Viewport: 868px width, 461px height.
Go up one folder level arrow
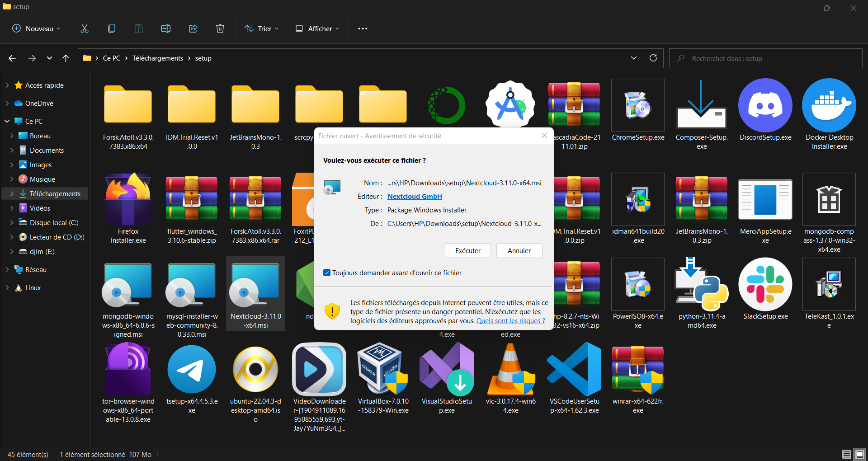coord(66,58)
